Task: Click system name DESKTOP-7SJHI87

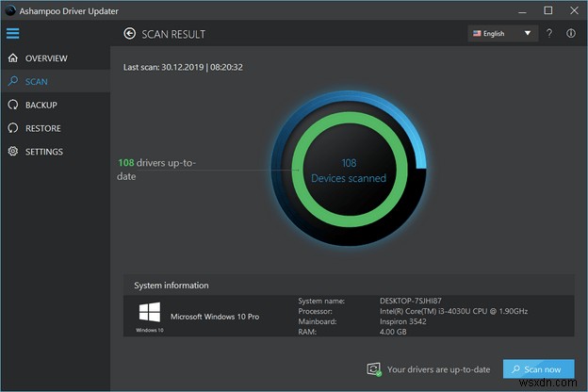Action: click(411, 301)
